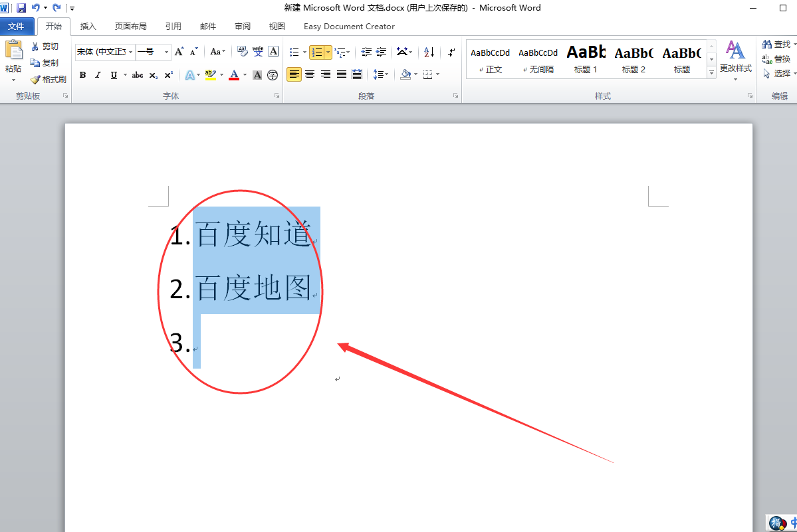Apply subscript to the selection

point(154,74)
